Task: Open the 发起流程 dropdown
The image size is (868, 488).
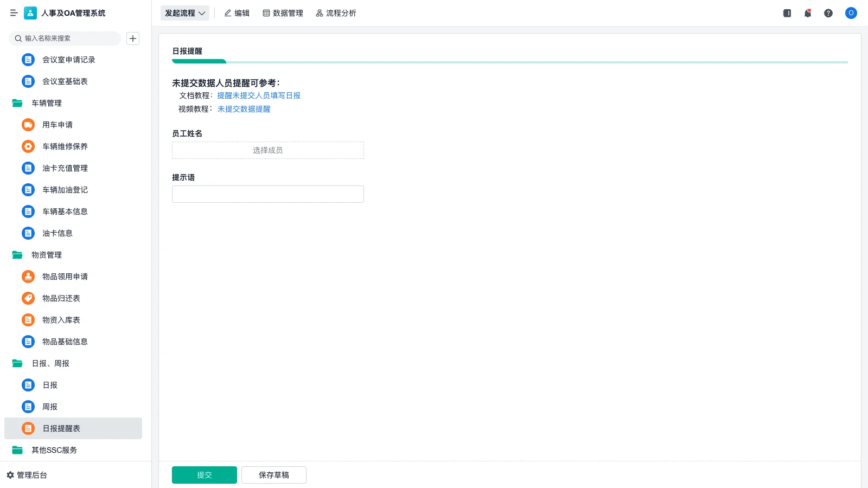Action: coord(185,13)
